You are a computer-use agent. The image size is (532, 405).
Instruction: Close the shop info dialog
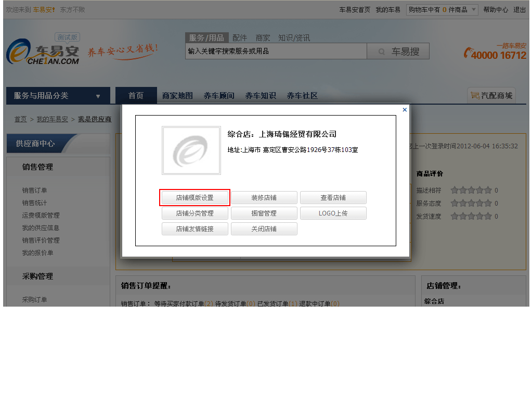[405, 110]
